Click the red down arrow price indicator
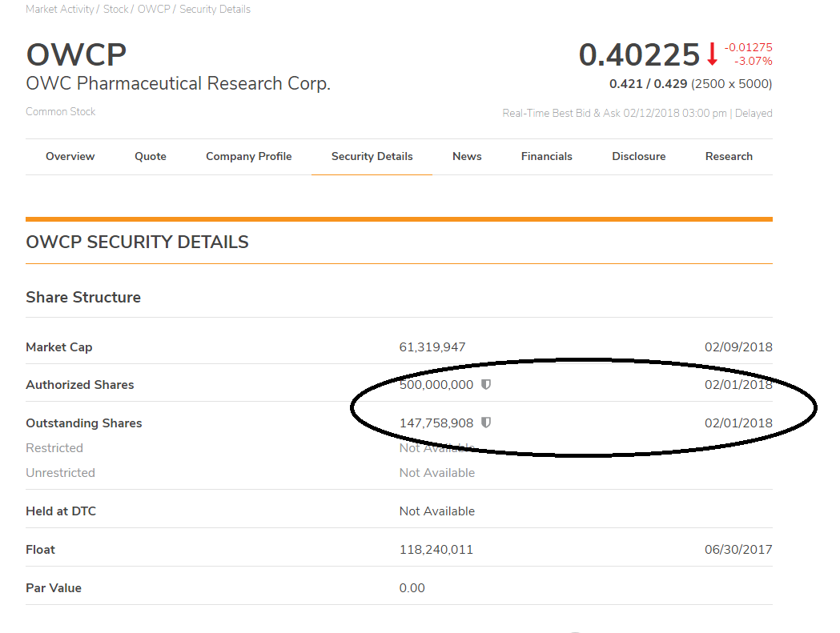The height and width of the screenshot is (633, 840). (712, 54)
